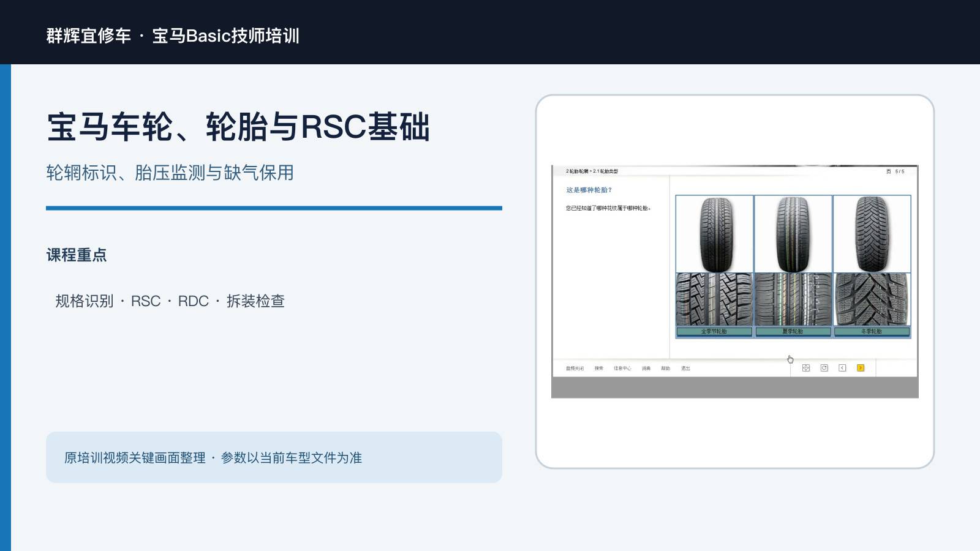Click 退出 in the player's bottom menu

pos(686,369)
